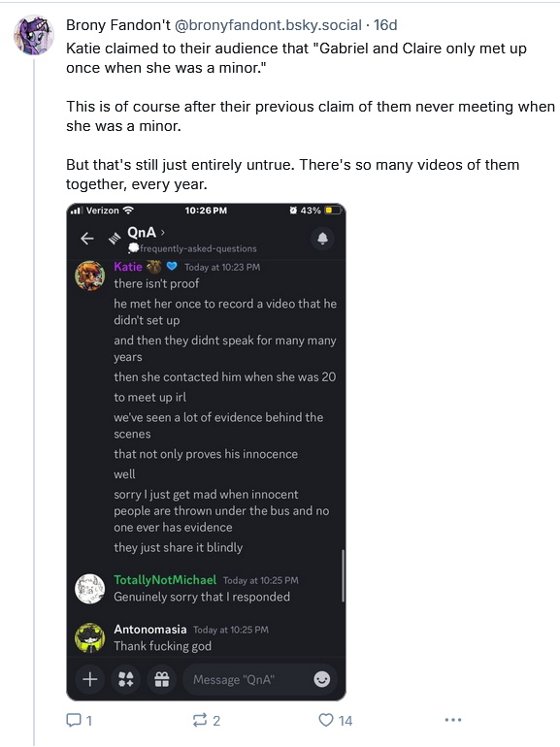The image size is (560, 747).
Task: Open the apps icon beside the plus button
Action: [x=126, y=679]
